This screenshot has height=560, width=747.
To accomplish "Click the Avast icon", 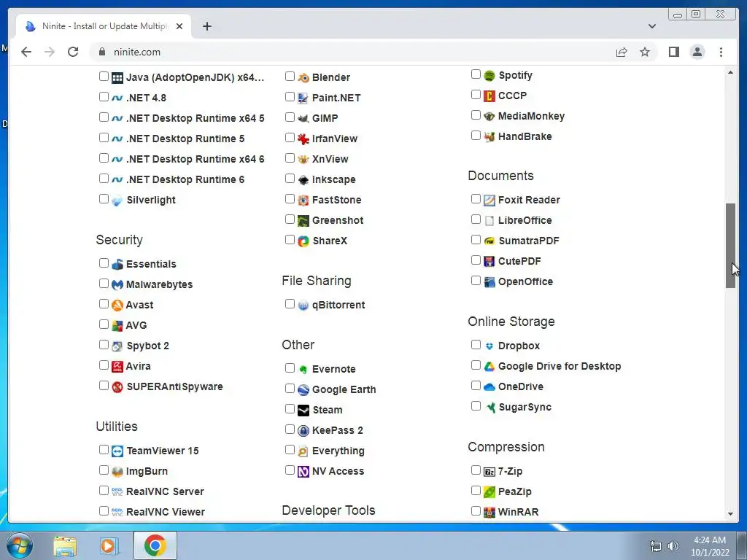I will click(117, 306).
